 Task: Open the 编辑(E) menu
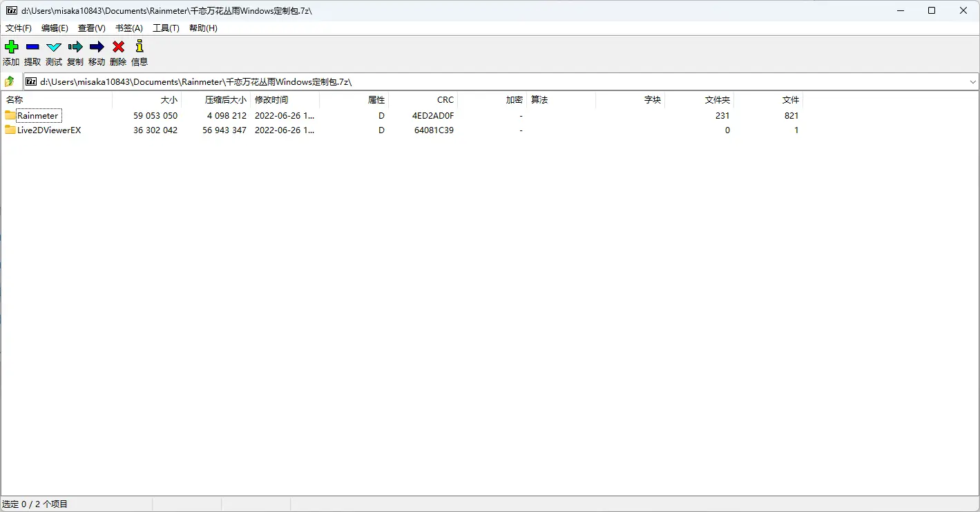tap(55, 28)
